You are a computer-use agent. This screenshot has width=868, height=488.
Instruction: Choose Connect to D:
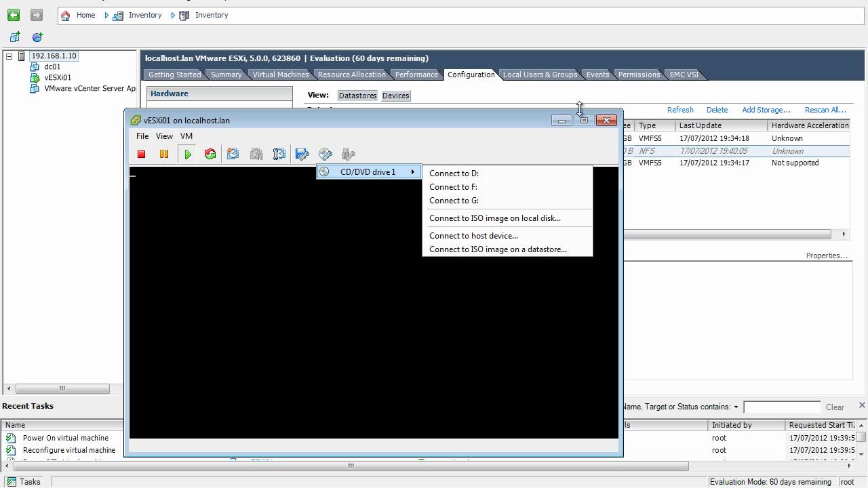coord(507,174)
